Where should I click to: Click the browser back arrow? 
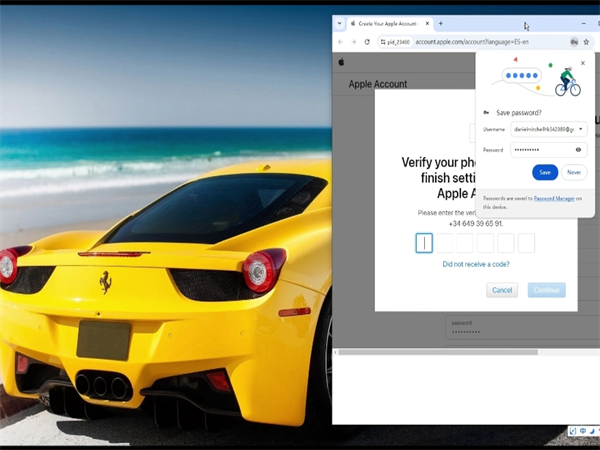[340, 42]
